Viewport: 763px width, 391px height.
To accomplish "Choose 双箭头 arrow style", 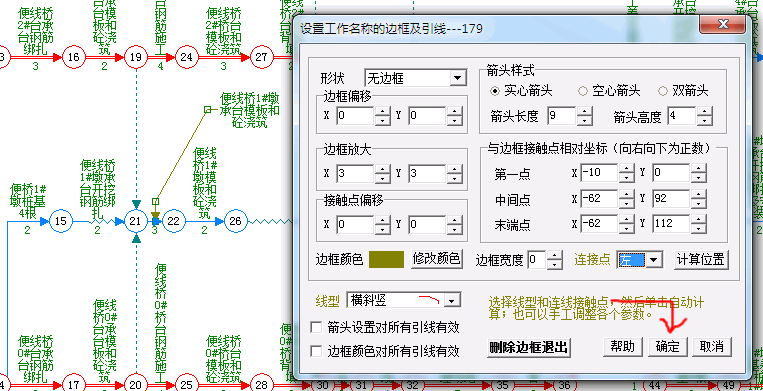I will coord(683,91).
